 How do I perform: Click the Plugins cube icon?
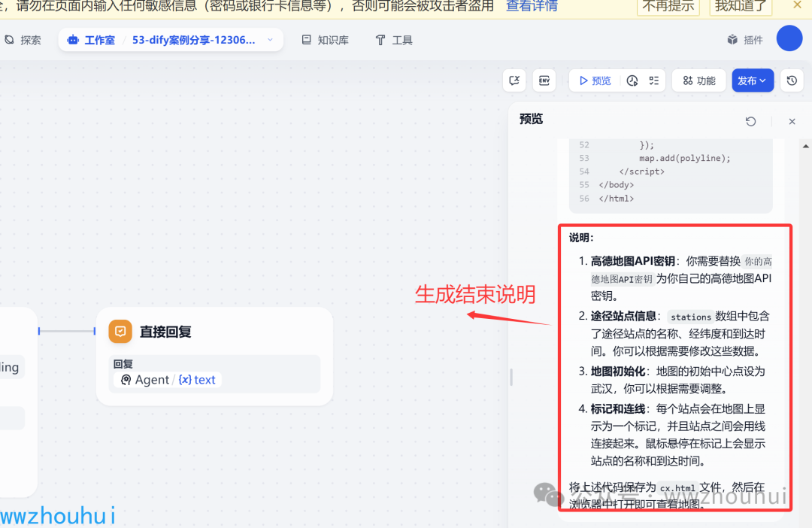(732, 40)
